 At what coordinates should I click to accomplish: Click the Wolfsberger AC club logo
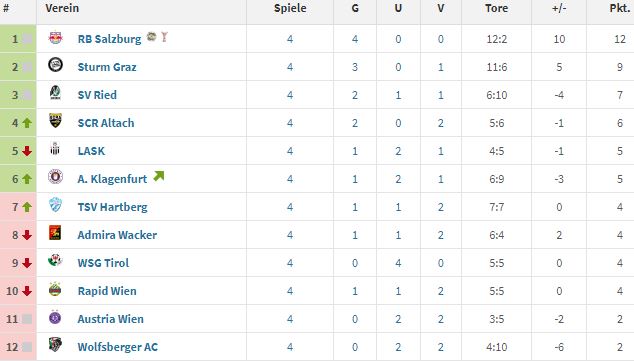55,345
